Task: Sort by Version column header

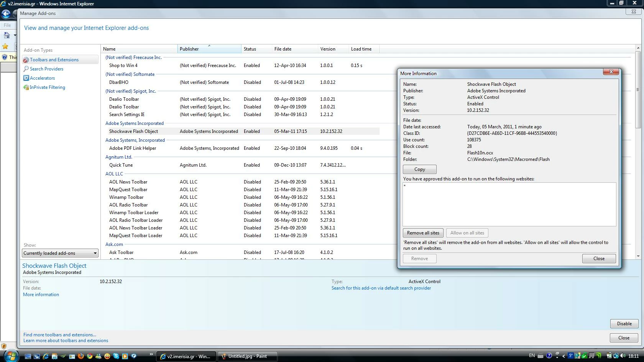Action: [x=333, y=49]
